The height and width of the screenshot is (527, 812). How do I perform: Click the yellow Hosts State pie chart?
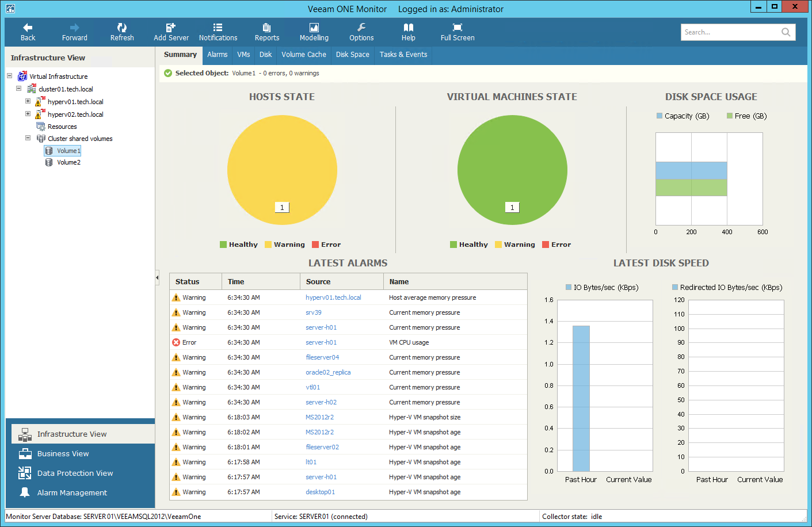click(282, 170)
